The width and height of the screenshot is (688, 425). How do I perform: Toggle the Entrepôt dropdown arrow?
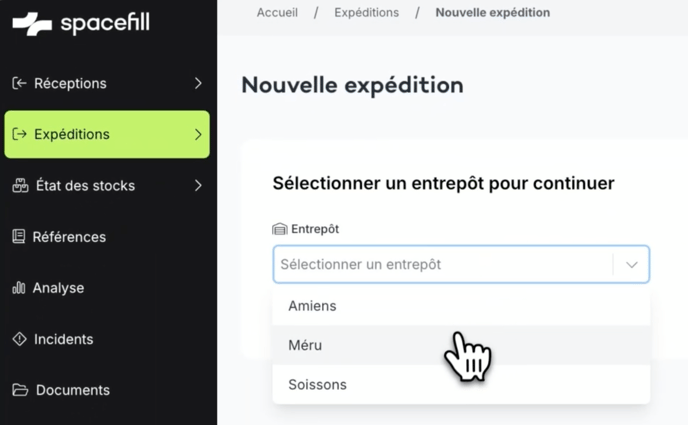coord(632,265)
